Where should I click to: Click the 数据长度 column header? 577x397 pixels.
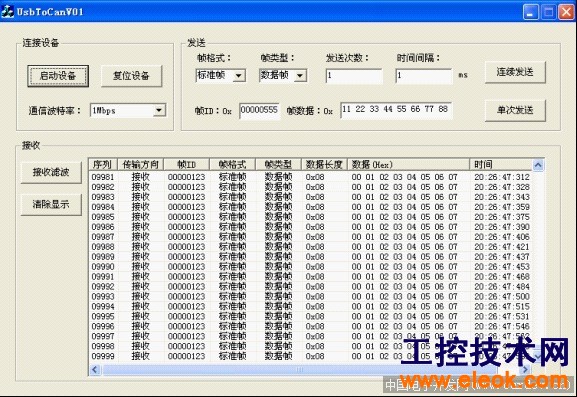coord(324,164)
